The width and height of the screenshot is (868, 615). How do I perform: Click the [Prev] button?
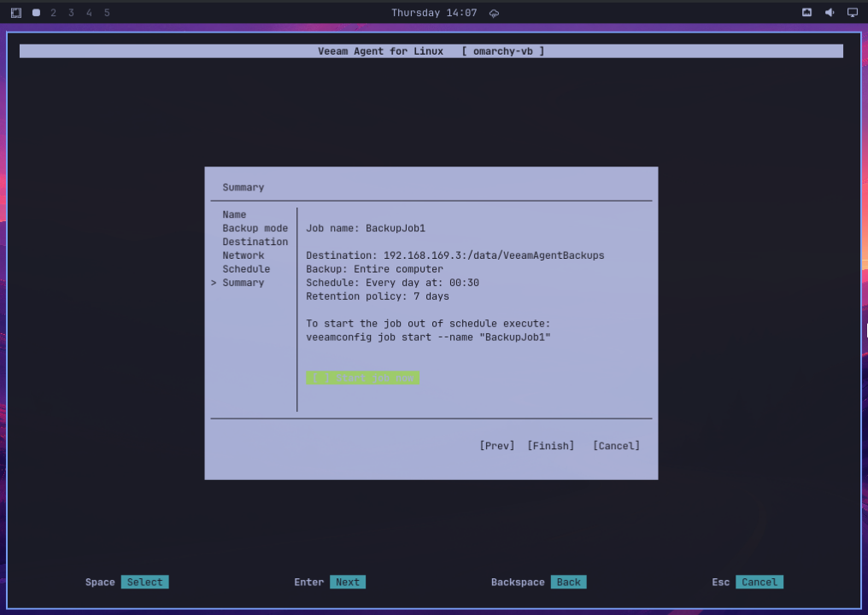[x=497, y=446]
